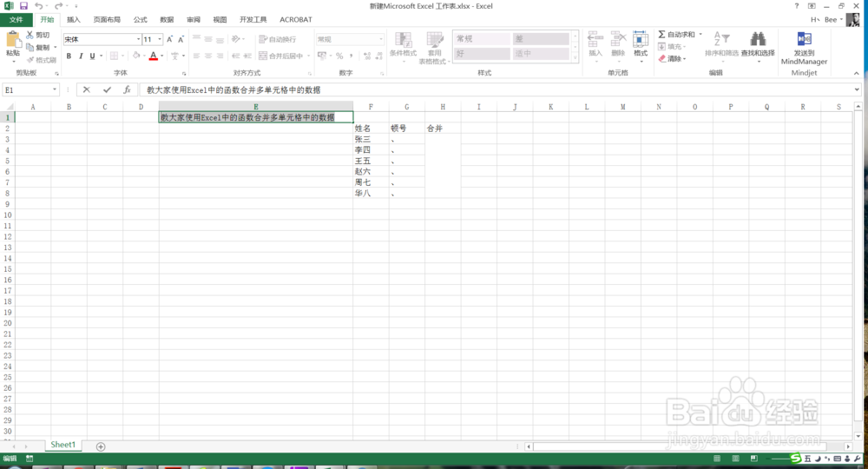This screenshot has width=868, height=469.
Task: Open 套用表格格式 table format
Action: (435, 48)
